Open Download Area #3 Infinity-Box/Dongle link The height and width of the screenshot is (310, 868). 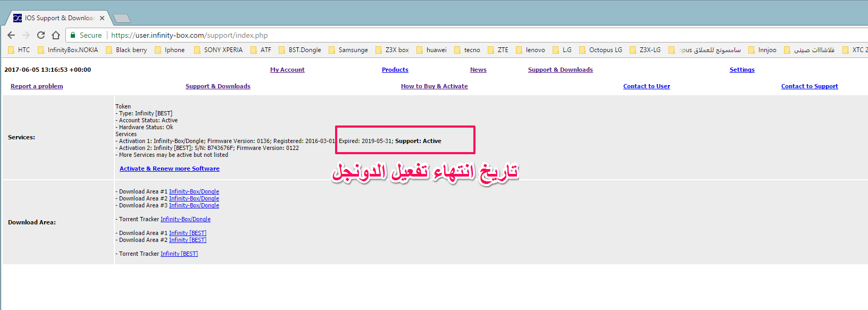[194, 205]
